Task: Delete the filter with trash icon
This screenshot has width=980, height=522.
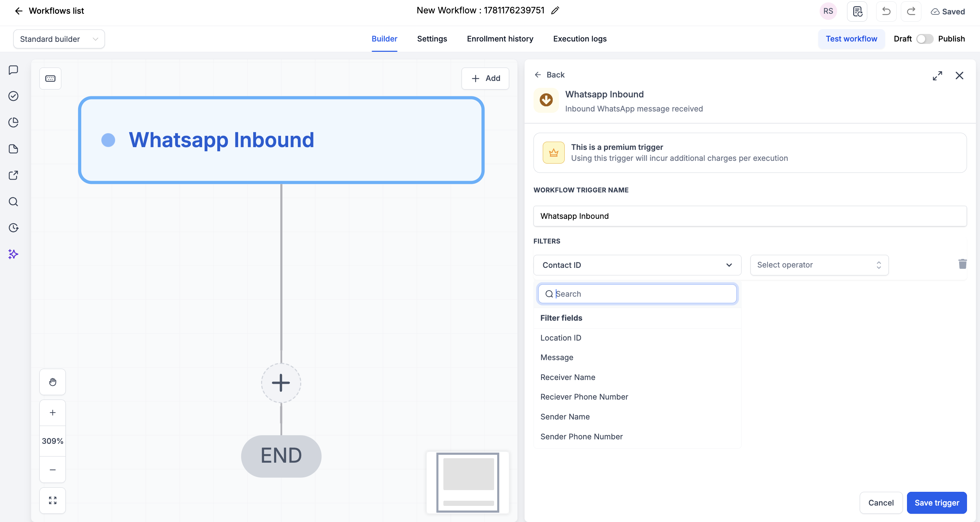Action: click(x=963, y=264)
